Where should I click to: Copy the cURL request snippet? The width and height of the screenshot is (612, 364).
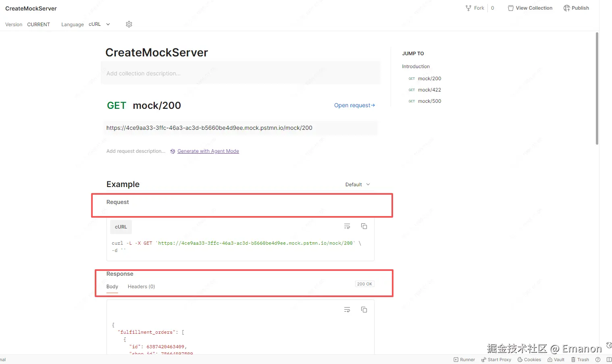pos(364,226)
